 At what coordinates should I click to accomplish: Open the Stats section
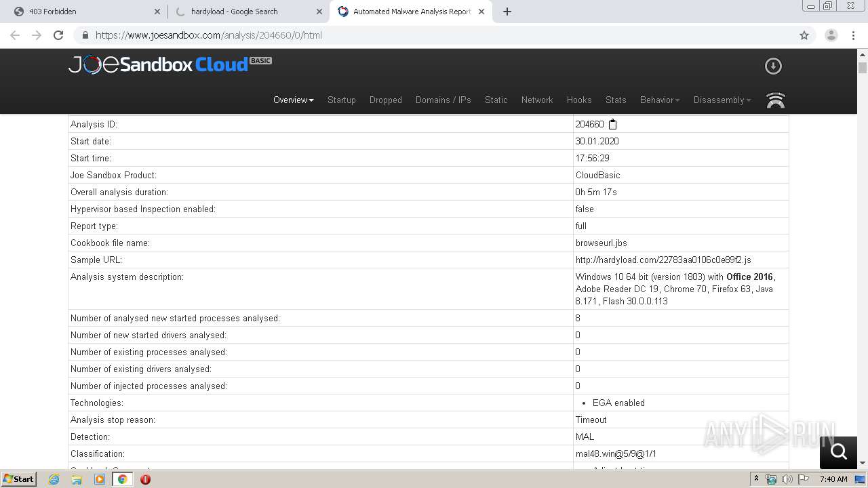tap(616, 100)
